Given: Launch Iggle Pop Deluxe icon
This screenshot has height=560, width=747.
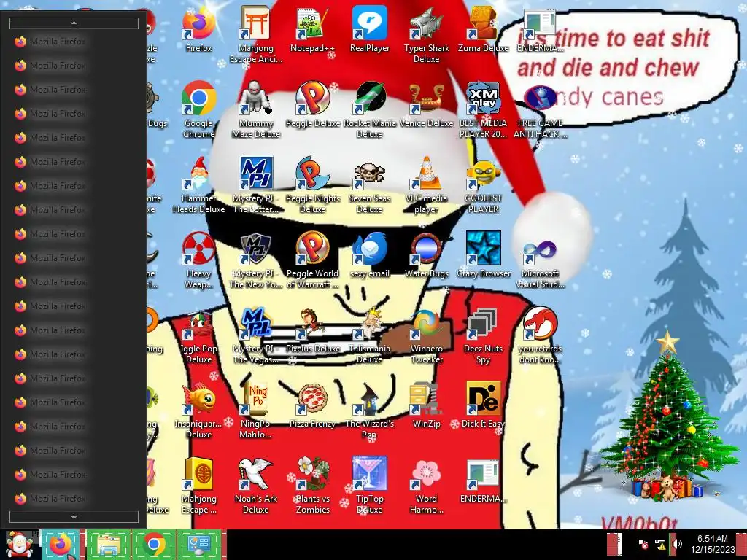Looking at the screenshot, I should click(199, 335).
